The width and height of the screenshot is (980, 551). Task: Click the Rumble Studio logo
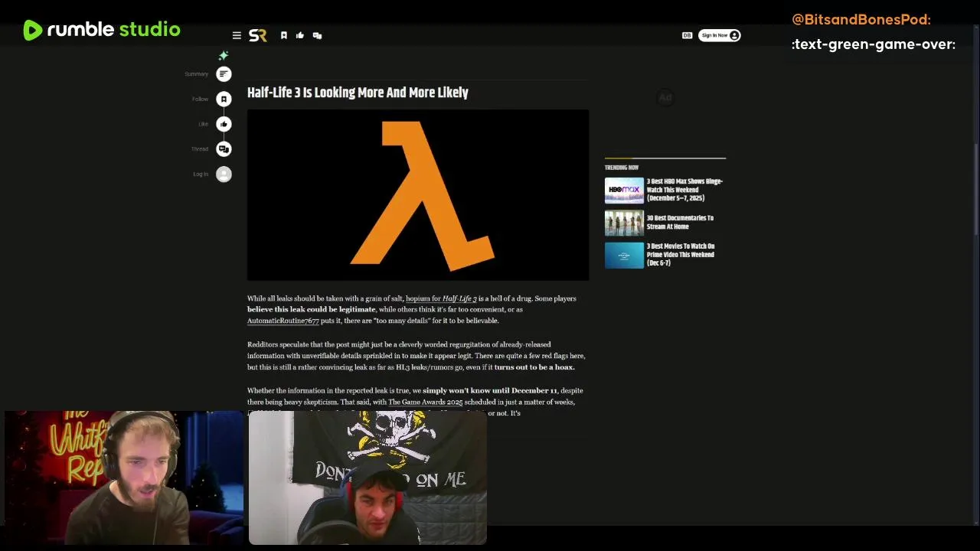(x=102, y=30)
